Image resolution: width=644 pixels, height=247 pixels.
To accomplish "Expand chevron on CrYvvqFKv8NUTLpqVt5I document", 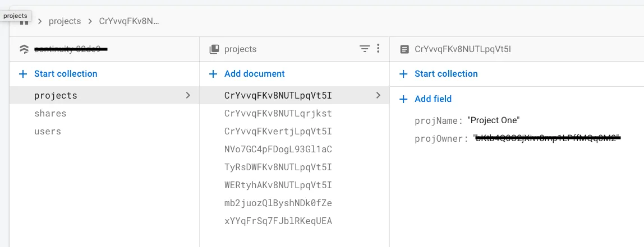I will pos(378,95).
